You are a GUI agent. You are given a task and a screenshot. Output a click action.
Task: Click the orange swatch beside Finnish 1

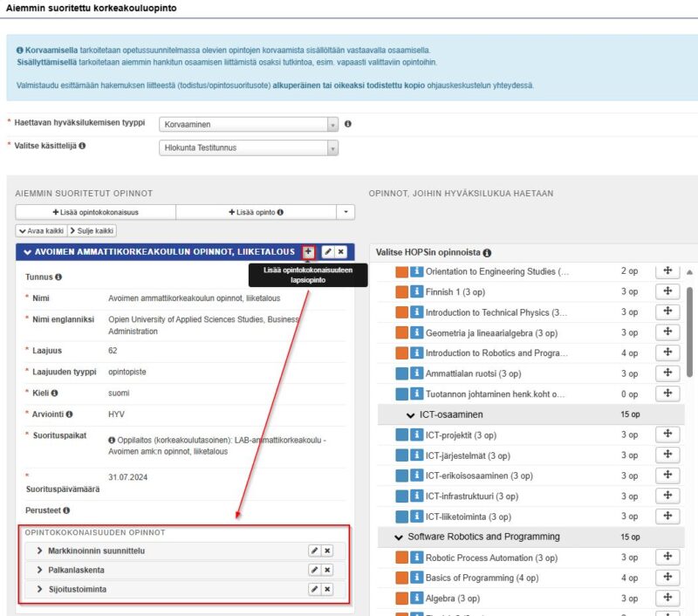[x=402, y=292]
